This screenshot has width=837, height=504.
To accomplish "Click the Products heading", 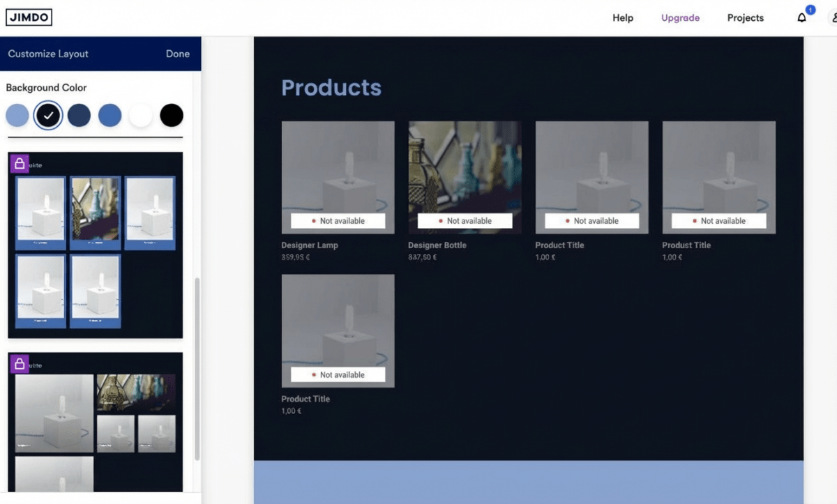I will pyautogui.click(x=331, y=88).
